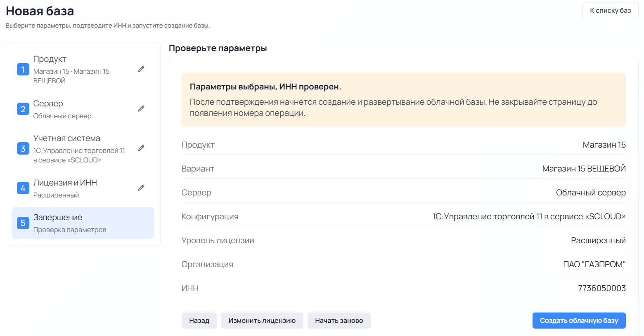The width and height of the screenshot is (644, 336).
Task: Click the Проверьте параметры heading
Action: [x=218, y=48]
